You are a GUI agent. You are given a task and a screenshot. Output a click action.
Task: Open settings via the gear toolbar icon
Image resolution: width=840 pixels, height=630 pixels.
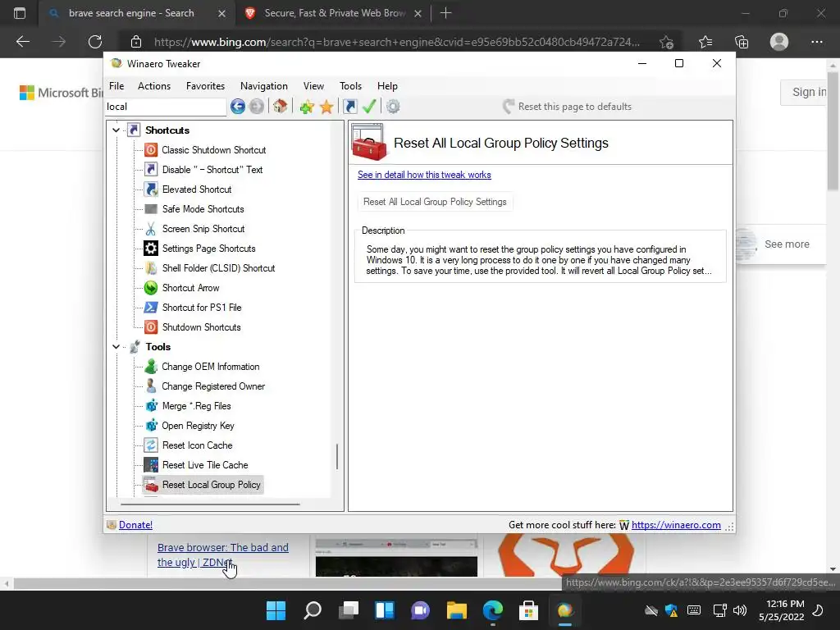393,107
